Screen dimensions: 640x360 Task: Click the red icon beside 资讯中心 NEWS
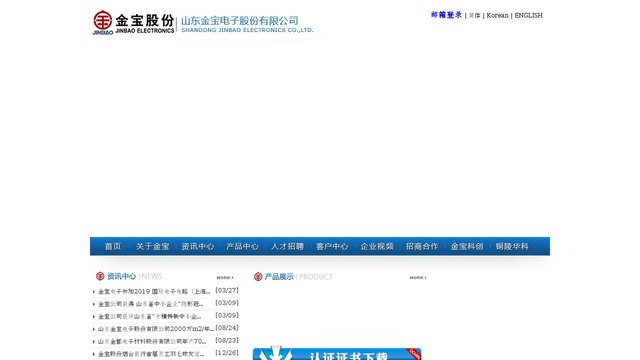100,276
